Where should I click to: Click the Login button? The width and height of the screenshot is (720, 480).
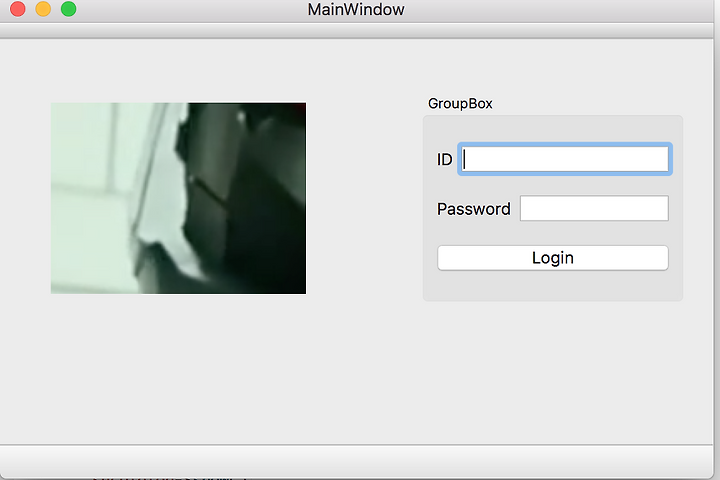coord(553,258)
